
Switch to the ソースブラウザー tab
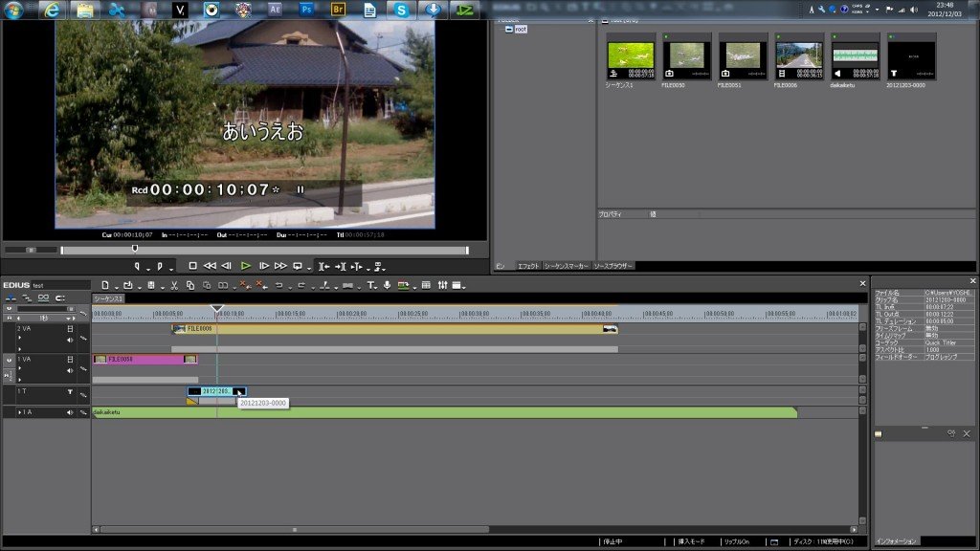click(613, 266)
